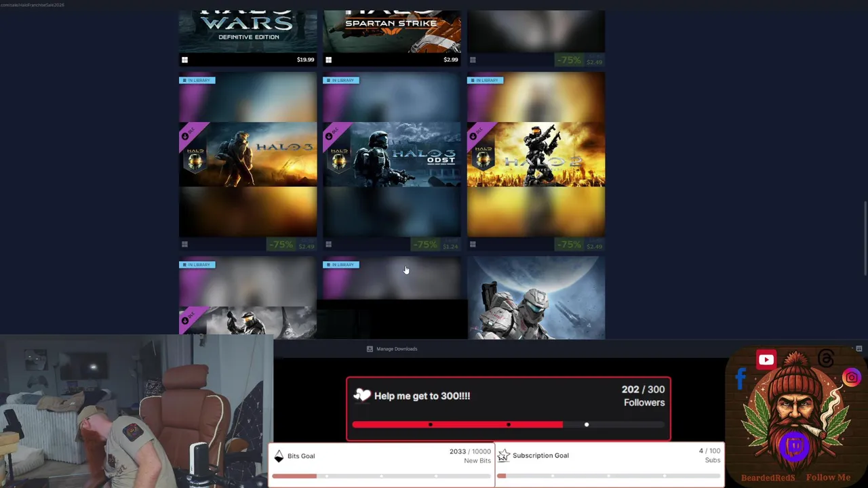Click the HaloFranchiseSale URL text
Image resolution: width=868 pixels, height=488 pixels.
(x=33, y=5)
